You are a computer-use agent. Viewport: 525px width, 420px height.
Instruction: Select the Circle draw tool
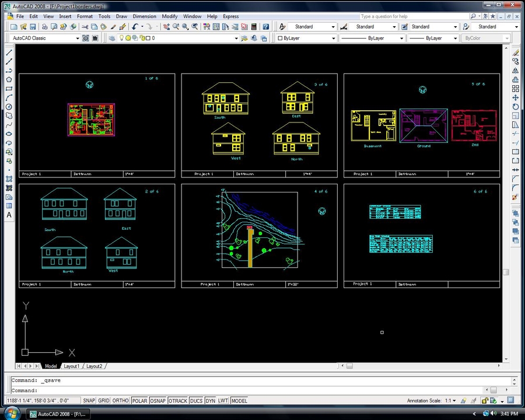pyautogui.click(x=9, y=107)
